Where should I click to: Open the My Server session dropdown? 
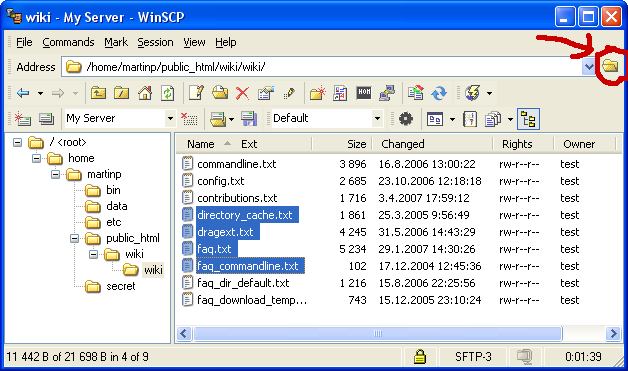pyautogui.click(x=170, y=119)
